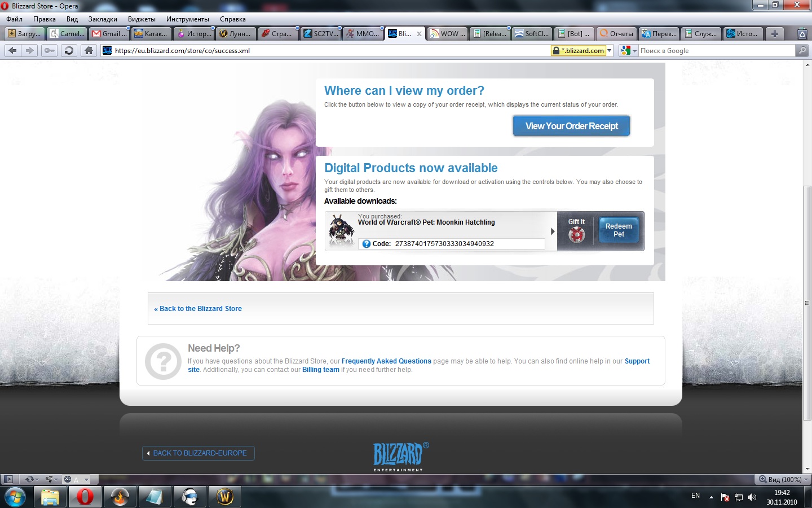Viewport: 812px width, 508px height.
Task: Switch to the Camel tab
Action: 68,33
